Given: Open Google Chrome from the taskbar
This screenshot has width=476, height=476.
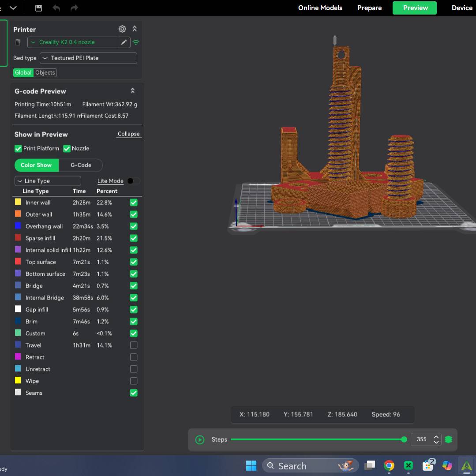Looking at the screenshot, I should [389, 466].
